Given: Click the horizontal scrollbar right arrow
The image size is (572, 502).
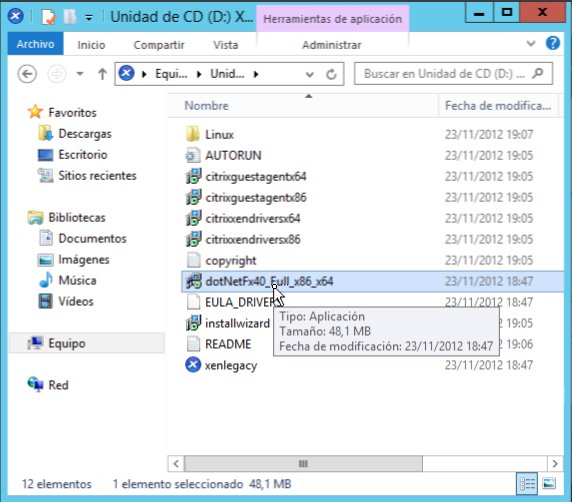Looking at the screenshot, I should [555, 464].
